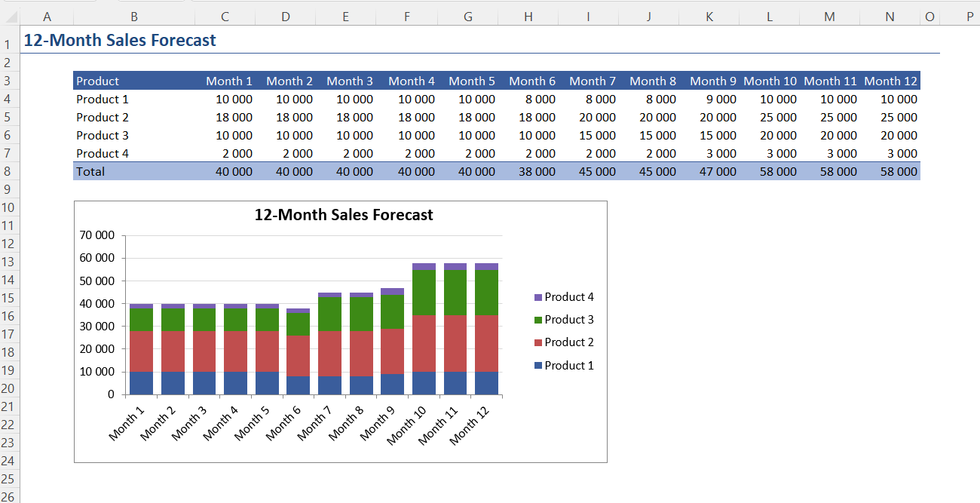Screen dimensions: 980x503
Task: Click the 'Month 7' chart axis label
Action: pos(314,422)
